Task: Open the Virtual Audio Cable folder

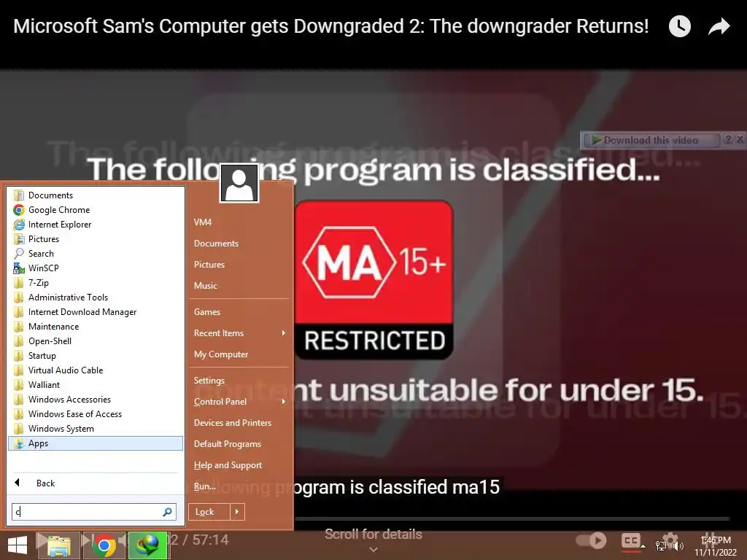Action: (x=96, y=370)
